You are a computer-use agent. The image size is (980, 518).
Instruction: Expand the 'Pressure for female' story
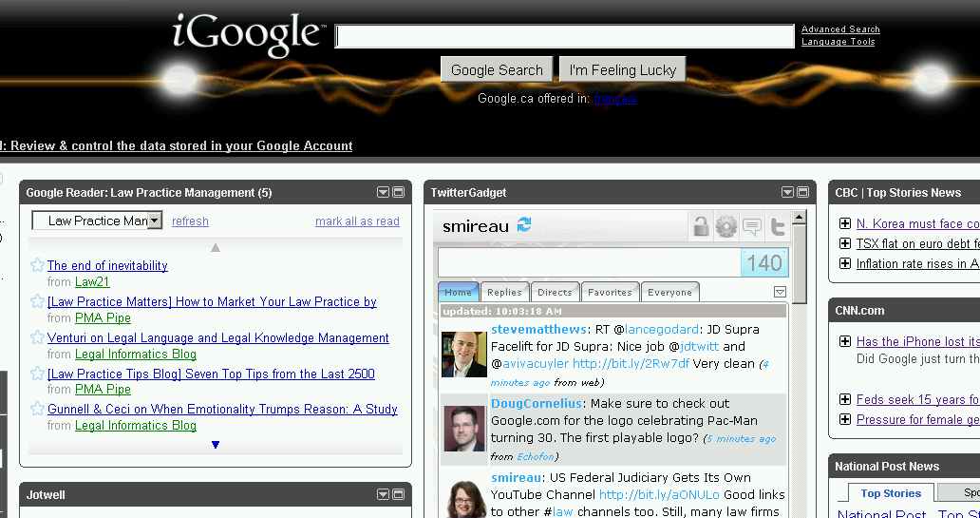pyautogui.click(x=845, y=419)
